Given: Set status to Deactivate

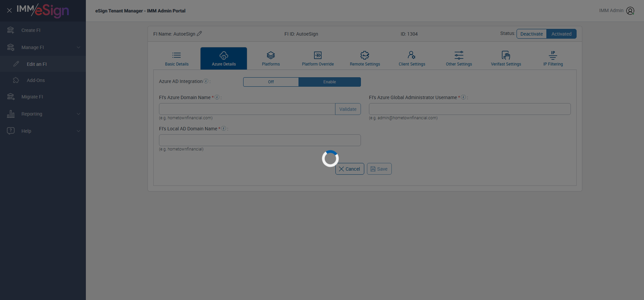Looking at the screenshot, I should pyautogui.click(x=532, y=34).
